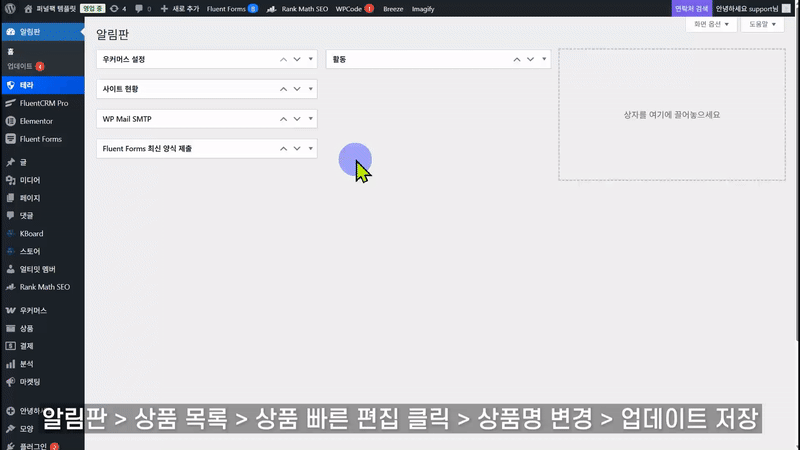Open 홈 submenu under 알림판

pyautogui.click(x=11, y=52)
